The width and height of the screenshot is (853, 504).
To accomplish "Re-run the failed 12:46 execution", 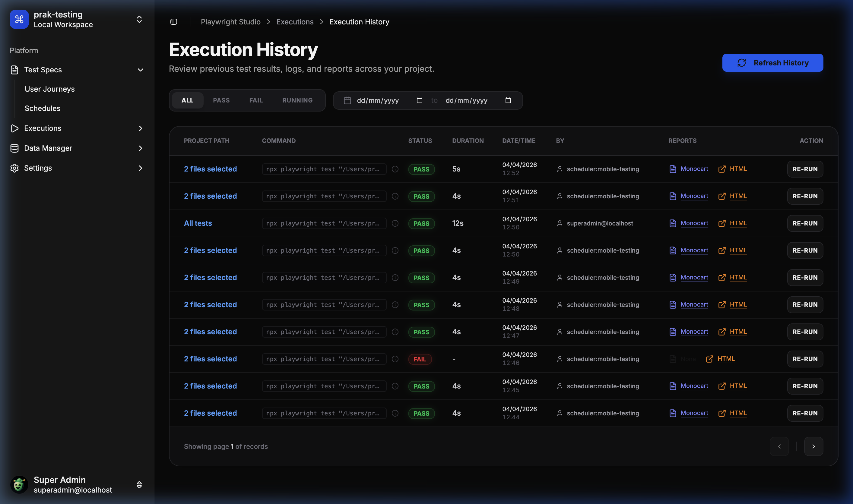I will click(805, 359).
